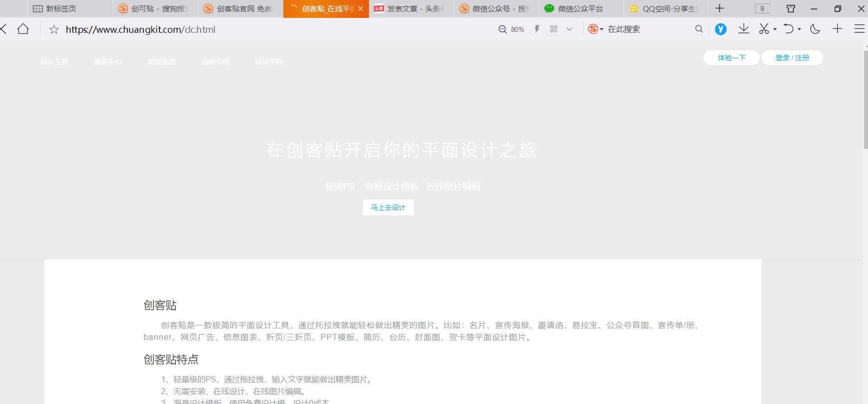Open new tab with plus button
Image resolution: width=868 pixels, height=404 pixels.
(x=720, y=8)
